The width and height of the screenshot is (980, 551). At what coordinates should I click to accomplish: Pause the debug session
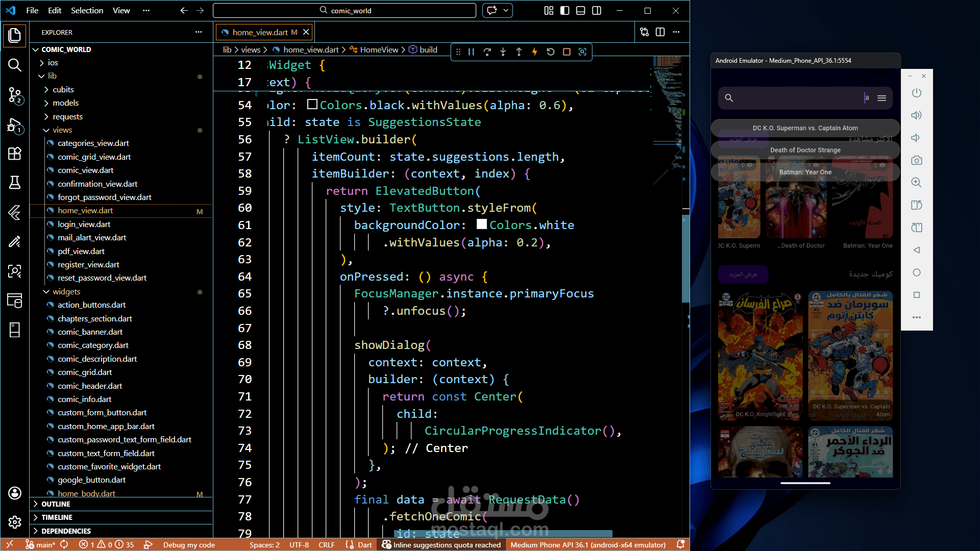click(471, 52)
